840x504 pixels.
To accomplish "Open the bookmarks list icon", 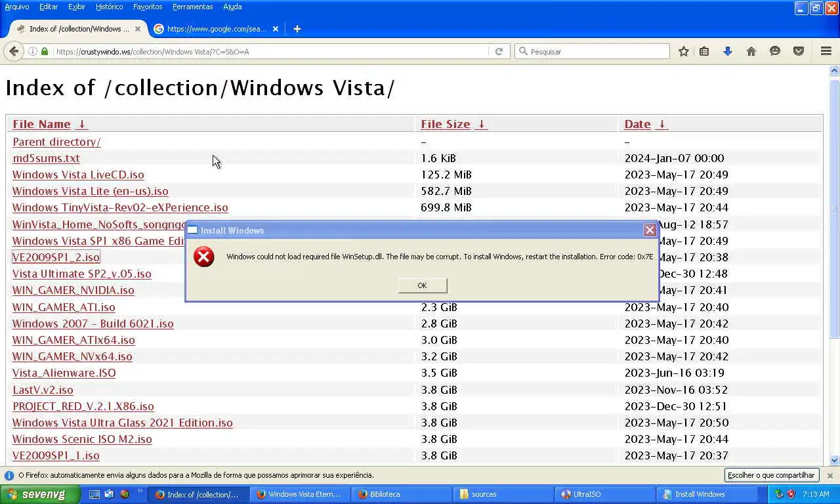I will click(704, 51).
